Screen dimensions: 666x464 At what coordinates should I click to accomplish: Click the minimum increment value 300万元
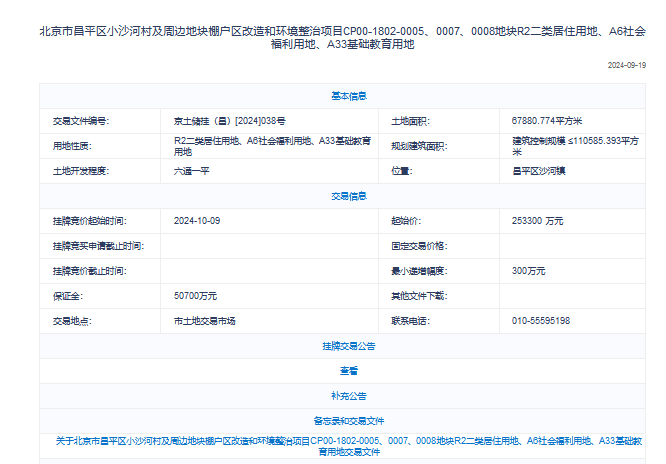pos(529,271)
